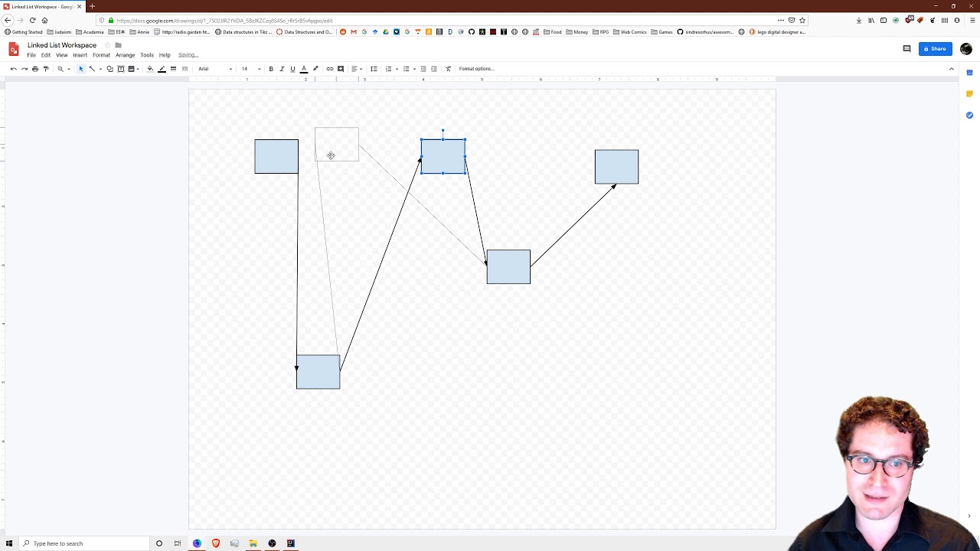Open Google Calendar in side panel
The height and width of the screenshot is (551, 980).
[969, 73]
